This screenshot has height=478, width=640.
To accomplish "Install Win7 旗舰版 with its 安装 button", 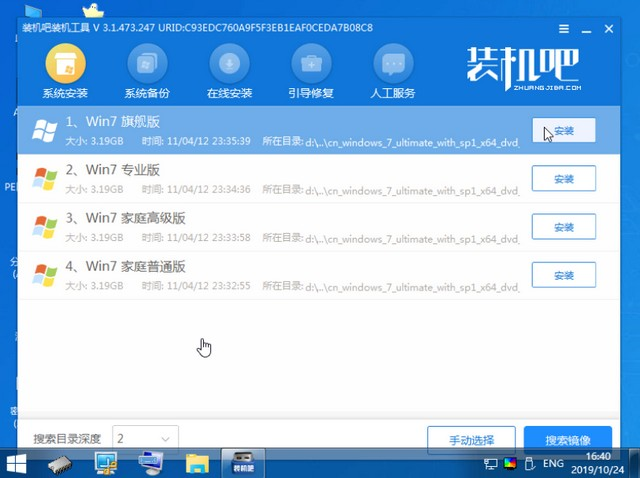I will point(563,131).
